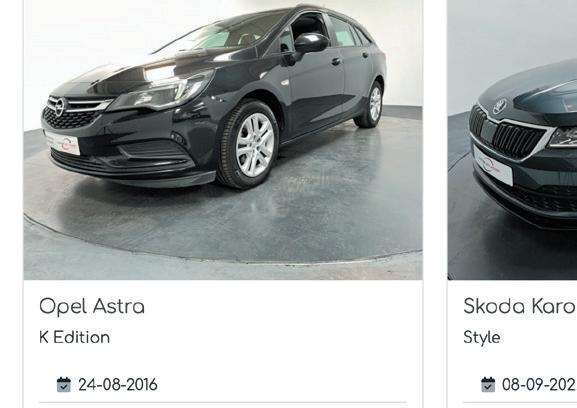Click the Style subtitle text
The width and height of the screenshot is (577, 408).
(x=482, y=338)
